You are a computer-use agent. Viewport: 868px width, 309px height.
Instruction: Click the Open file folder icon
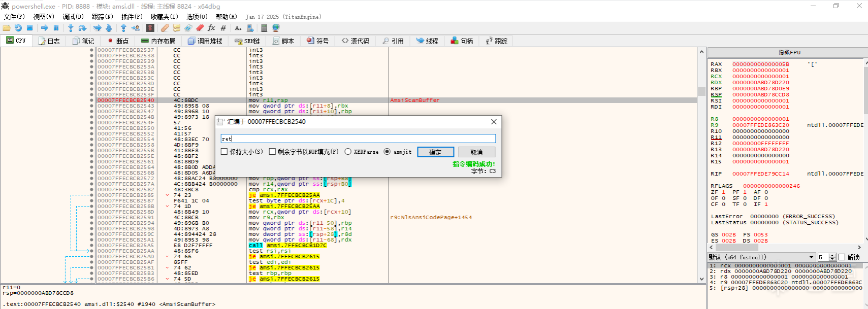7,28
